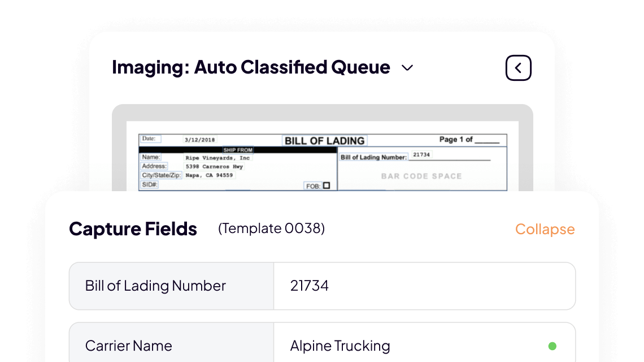Click the Bill of Lading Number value 21734 field
The image size is (644, 362).
pos(424,286)
